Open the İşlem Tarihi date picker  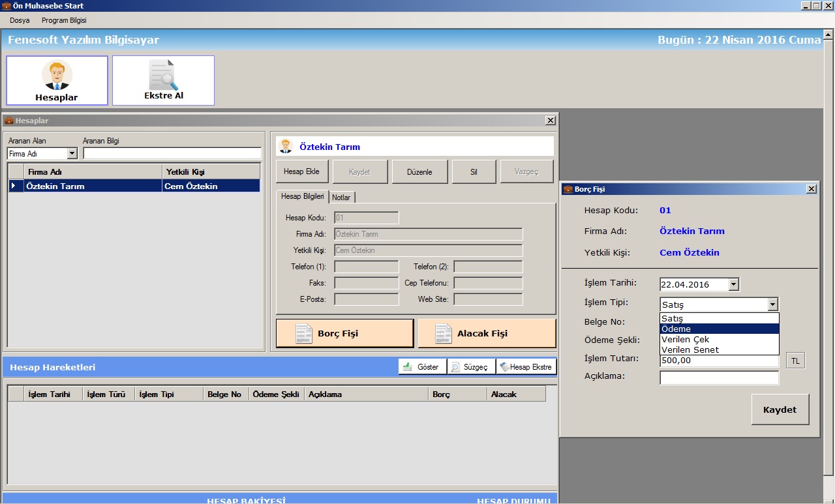tap(733, 284)
